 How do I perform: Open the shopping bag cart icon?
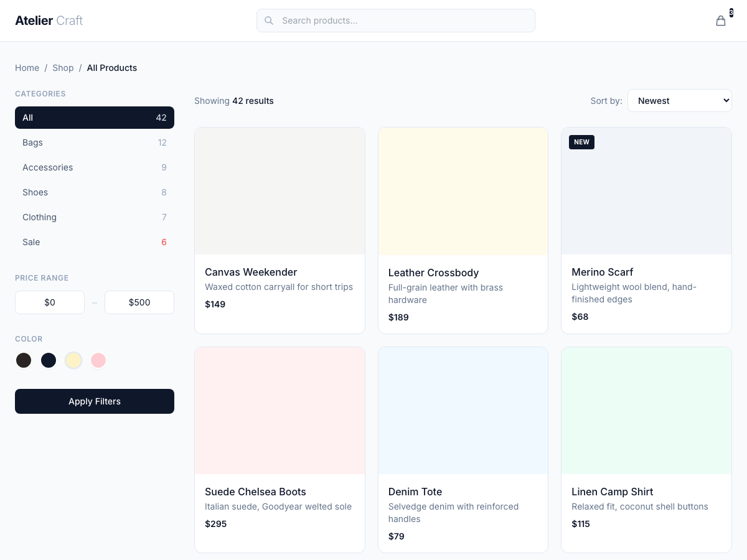[721, 21]
